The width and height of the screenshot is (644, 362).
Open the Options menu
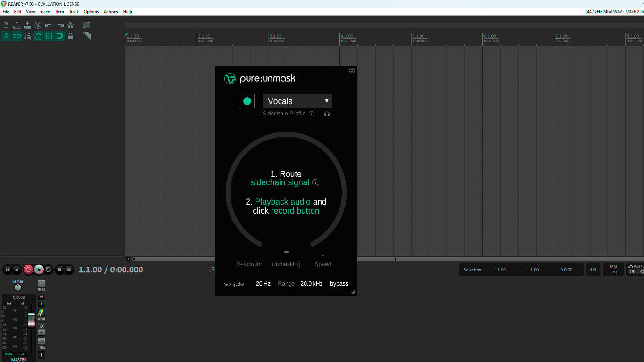pos(91,12)
